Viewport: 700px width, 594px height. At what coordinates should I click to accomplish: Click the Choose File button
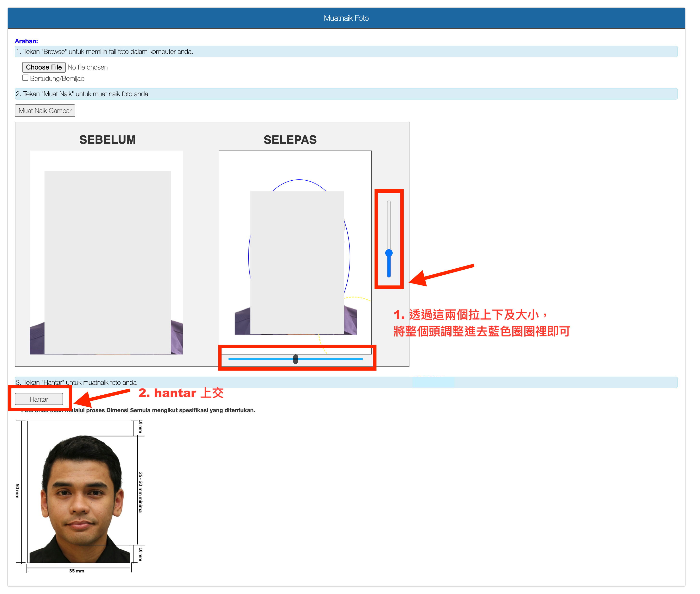click(44, 67)
